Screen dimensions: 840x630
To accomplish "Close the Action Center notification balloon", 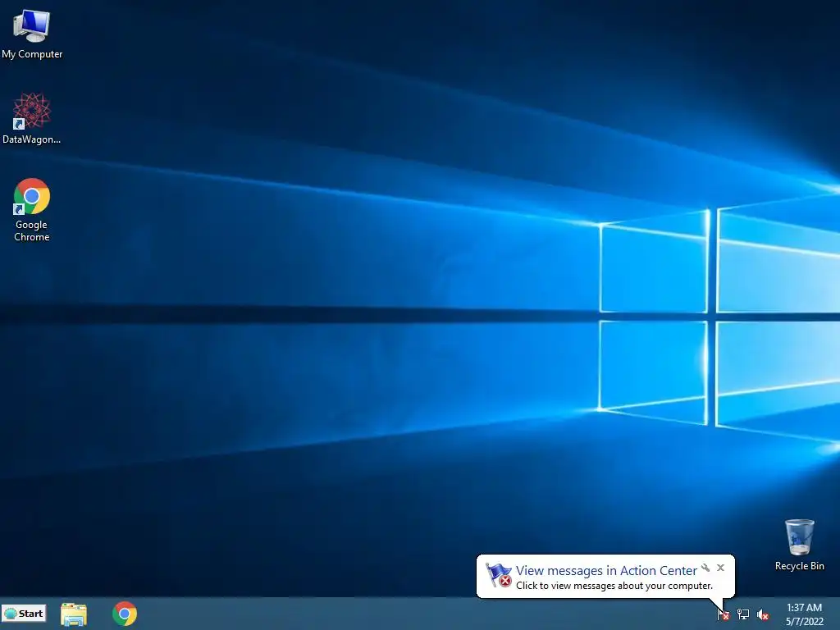I will click(720, 568).
